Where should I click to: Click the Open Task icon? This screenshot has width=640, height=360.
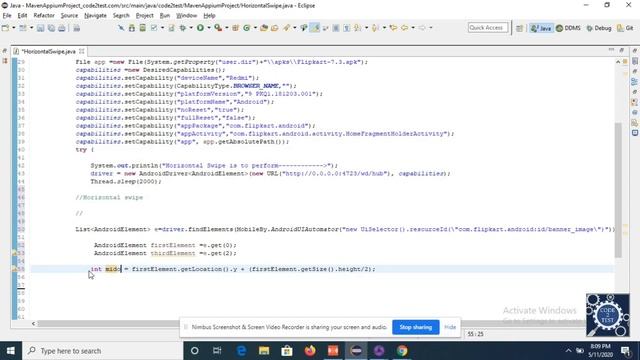pyautogui.click(x=274, y=28)
